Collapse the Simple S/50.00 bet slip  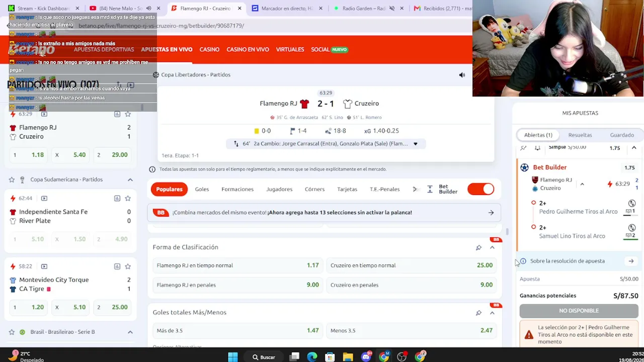634,148
